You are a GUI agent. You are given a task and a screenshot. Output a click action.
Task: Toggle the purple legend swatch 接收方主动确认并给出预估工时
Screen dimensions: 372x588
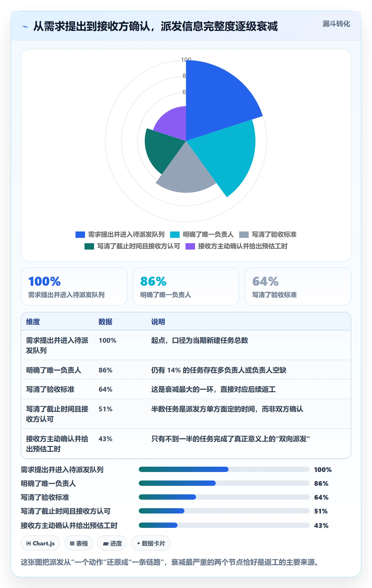(x=190, y=246)
